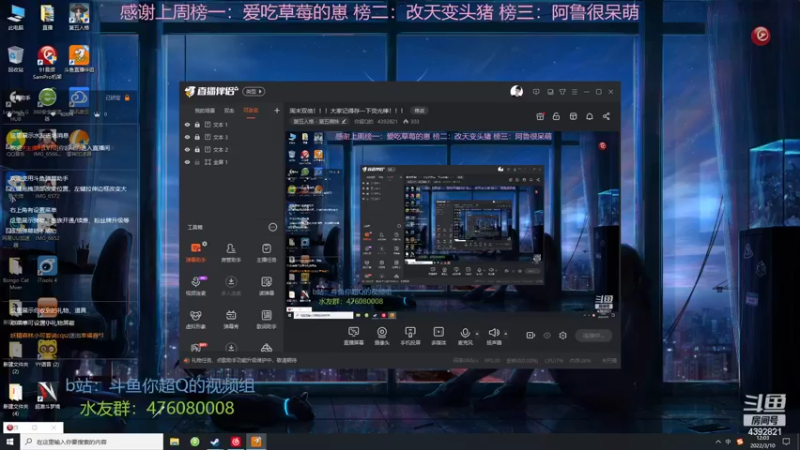Toggle lock of 全屏 1 layer
This screenshot has height=450, width=800.
(197, 162)
